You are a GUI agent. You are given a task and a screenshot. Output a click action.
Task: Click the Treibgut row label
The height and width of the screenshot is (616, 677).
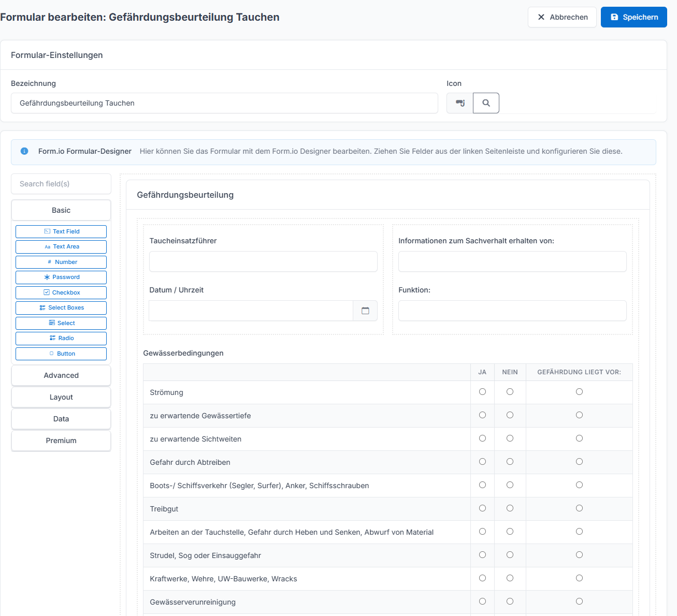pos(164,509)
